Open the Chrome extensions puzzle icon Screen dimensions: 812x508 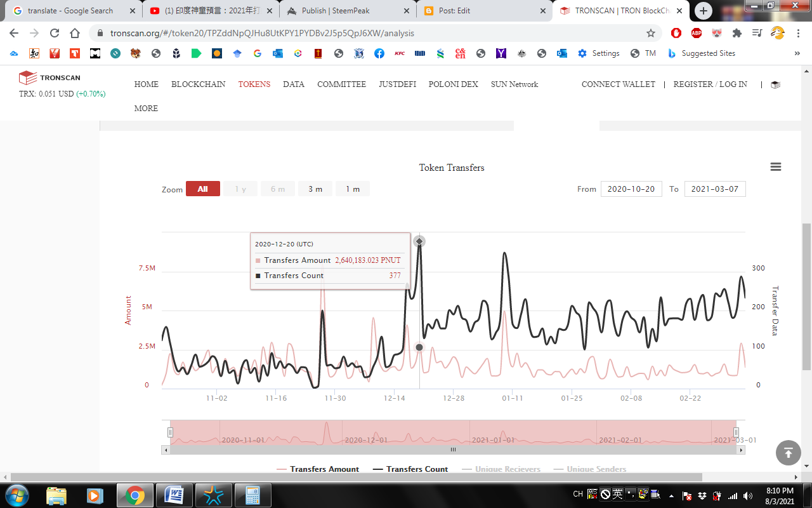(737, 33)
